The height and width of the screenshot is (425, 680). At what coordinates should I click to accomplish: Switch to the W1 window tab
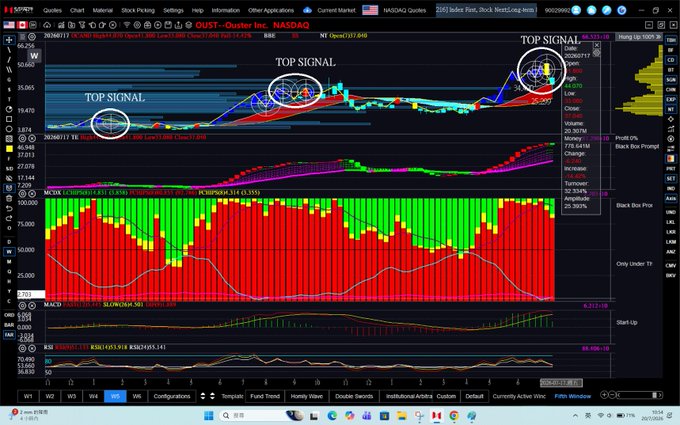click(x=28, y=396)
